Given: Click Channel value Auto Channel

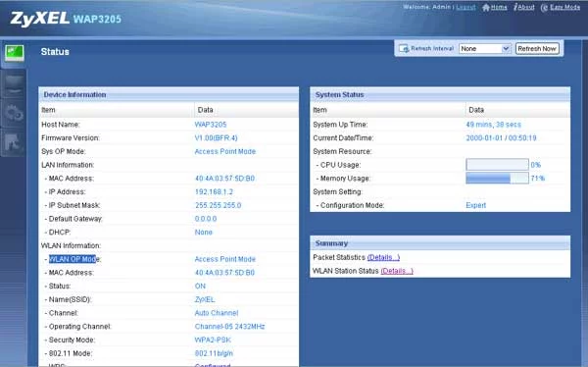Looking at the screenshot, I should (217, 313).
